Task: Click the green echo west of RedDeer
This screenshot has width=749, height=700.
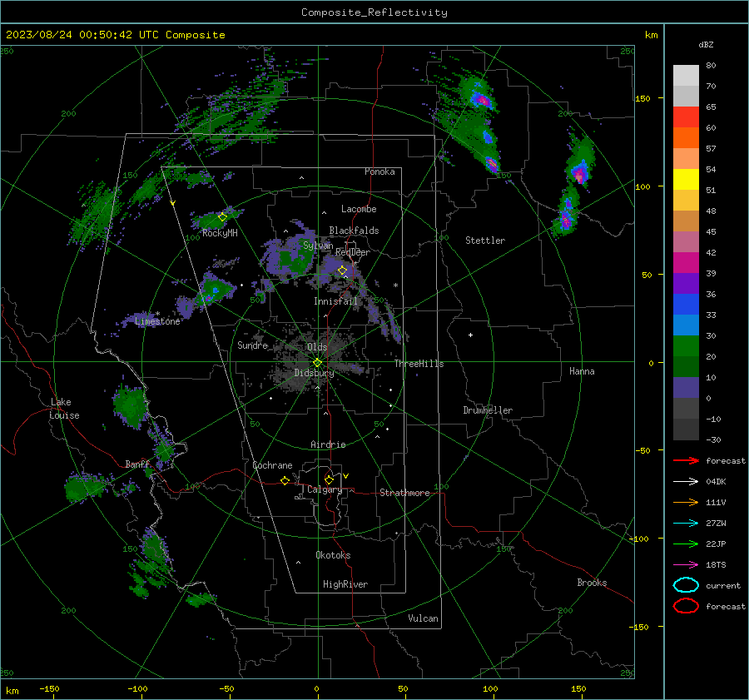Action: (291, 258)
